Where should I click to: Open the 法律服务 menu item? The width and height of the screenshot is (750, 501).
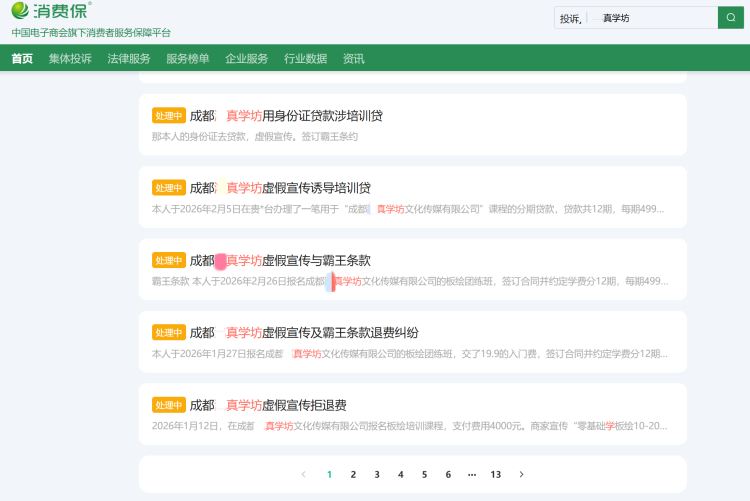(x=129, y=58)
